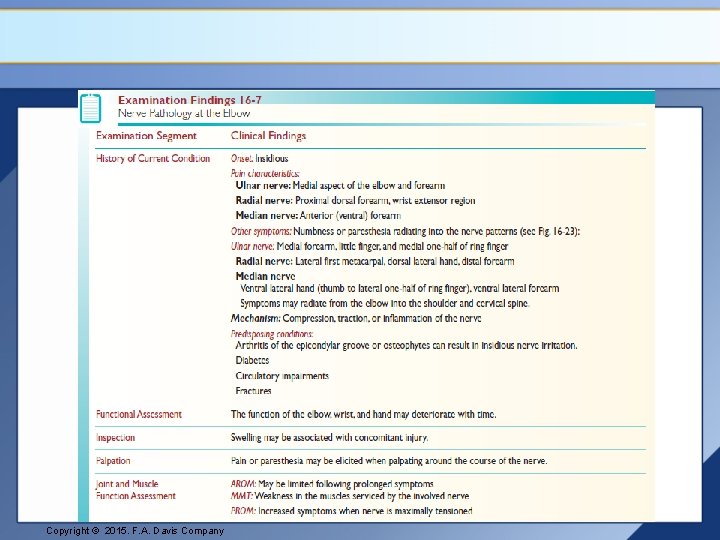
Task: Select 'Swelling may be associated with concomitant injury'
Action: click(x=329, y=438)
